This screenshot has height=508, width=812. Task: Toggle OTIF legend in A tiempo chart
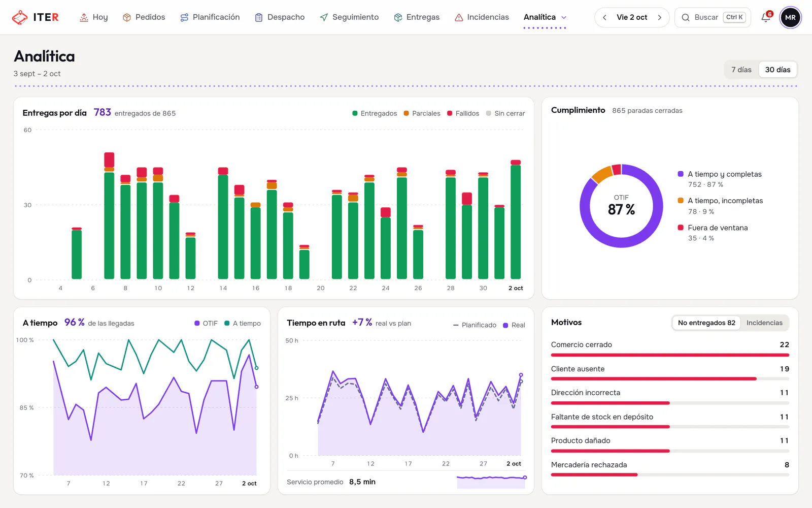coord(206,323)
